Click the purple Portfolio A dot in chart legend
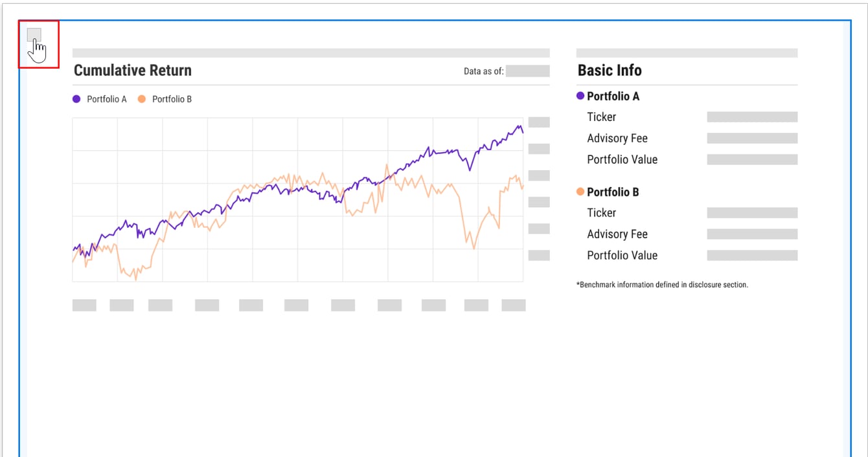Screen dimensions: 868x457 (76, 99)
